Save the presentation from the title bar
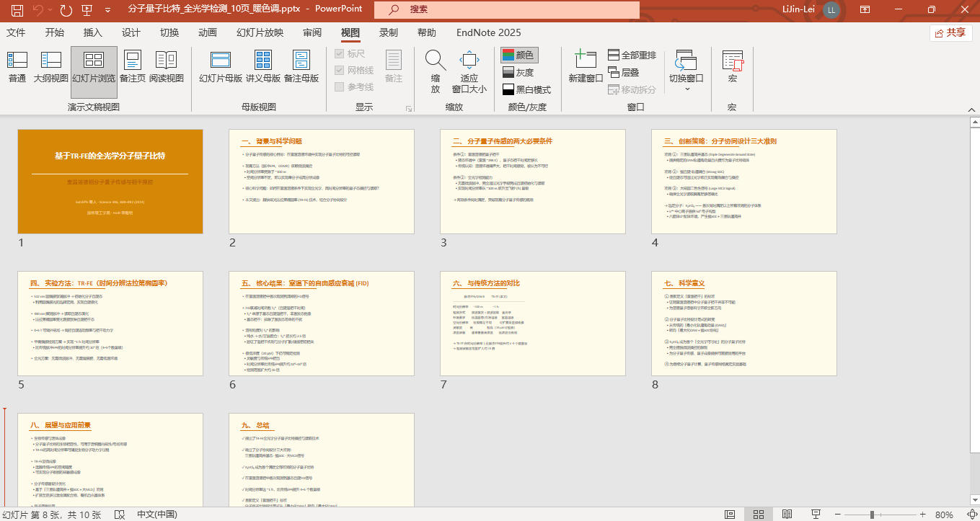 tap(17, 10)
